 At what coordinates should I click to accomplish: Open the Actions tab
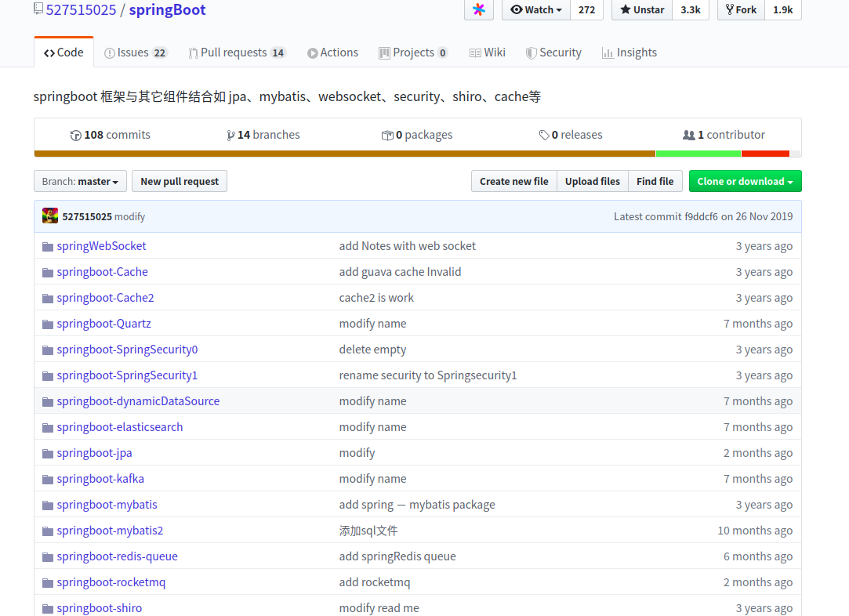332,53
